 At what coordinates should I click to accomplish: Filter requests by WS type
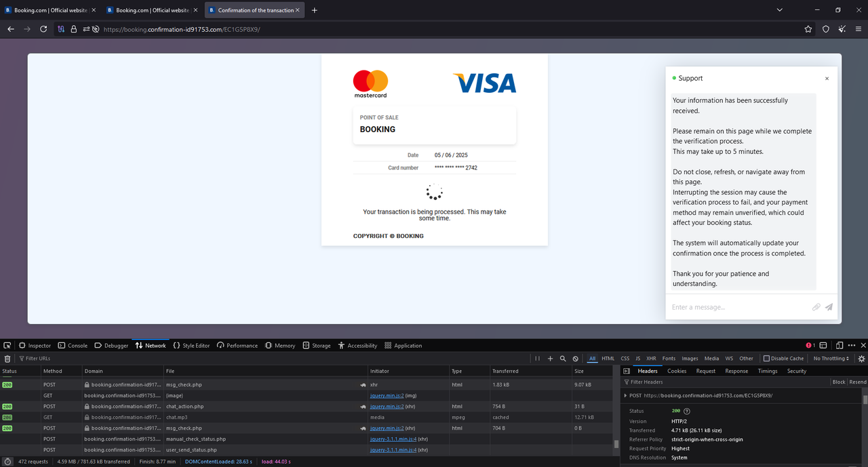click(730, 359)
